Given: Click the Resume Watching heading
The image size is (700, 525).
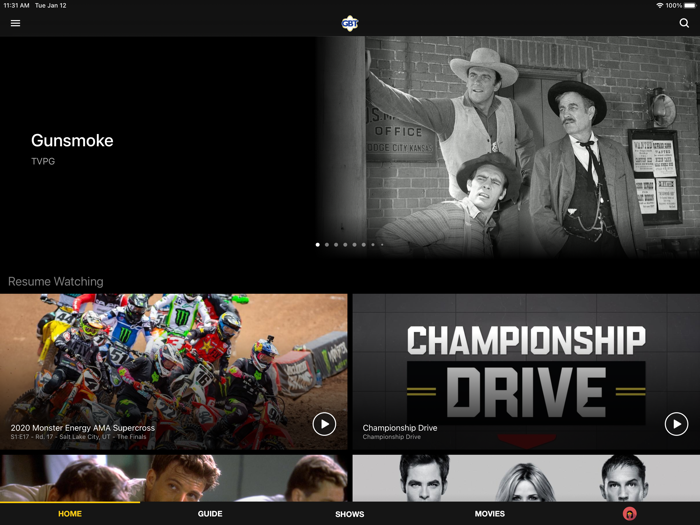Looking at the screenshot, I should 56,282.
